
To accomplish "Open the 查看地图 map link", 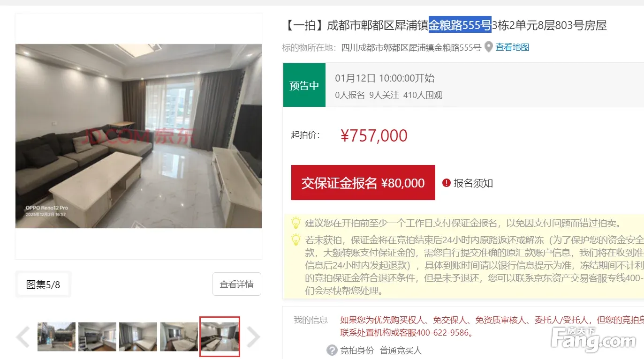I will [x=512, y=47].
